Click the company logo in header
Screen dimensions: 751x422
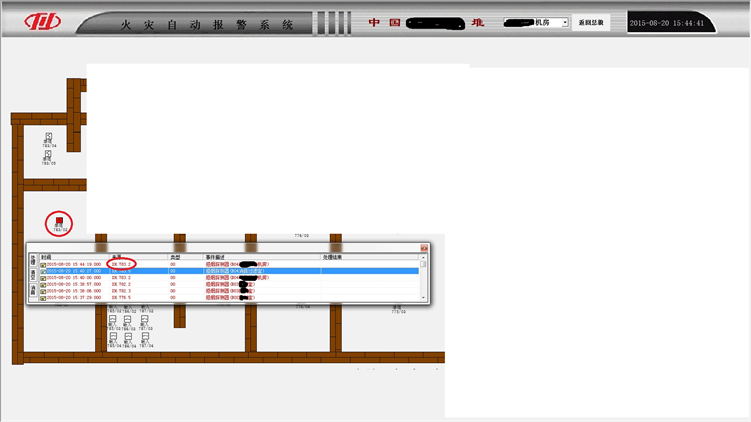(43, 21)
